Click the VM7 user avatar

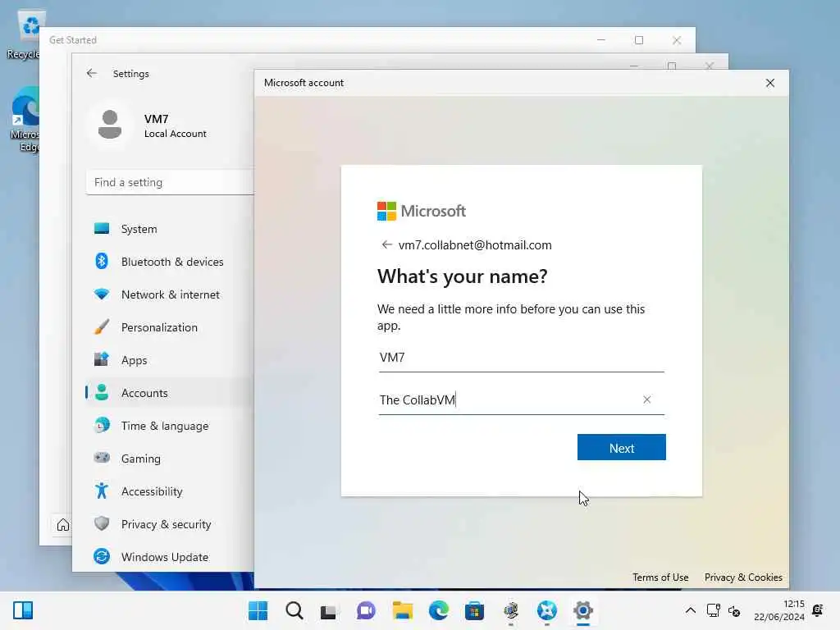[x=110, y=125]
